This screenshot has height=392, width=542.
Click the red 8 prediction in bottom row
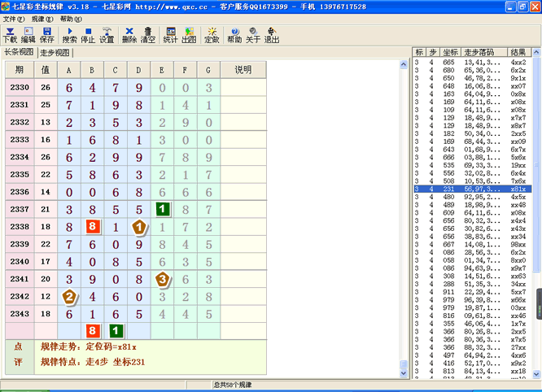point(93,331)
